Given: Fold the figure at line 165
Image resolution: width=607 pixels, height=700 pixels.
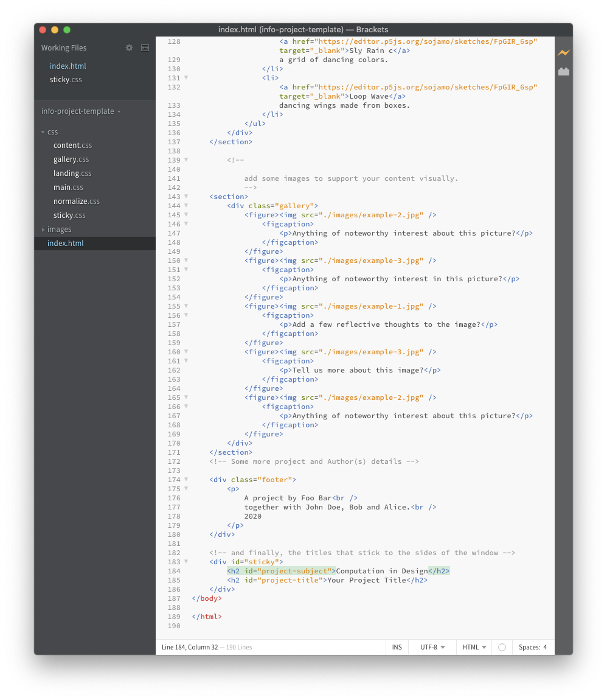Looking at the screenshot, I should (x=187, y=397).
